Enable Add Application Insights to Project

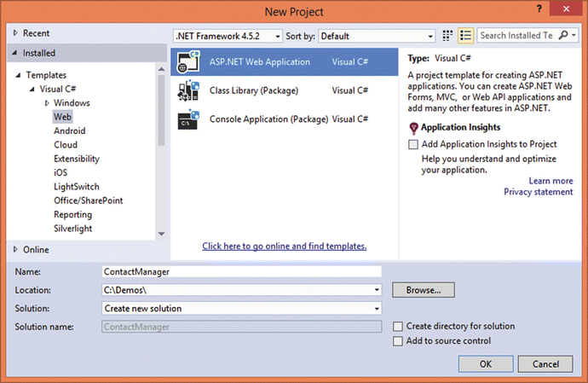point(413,144)
